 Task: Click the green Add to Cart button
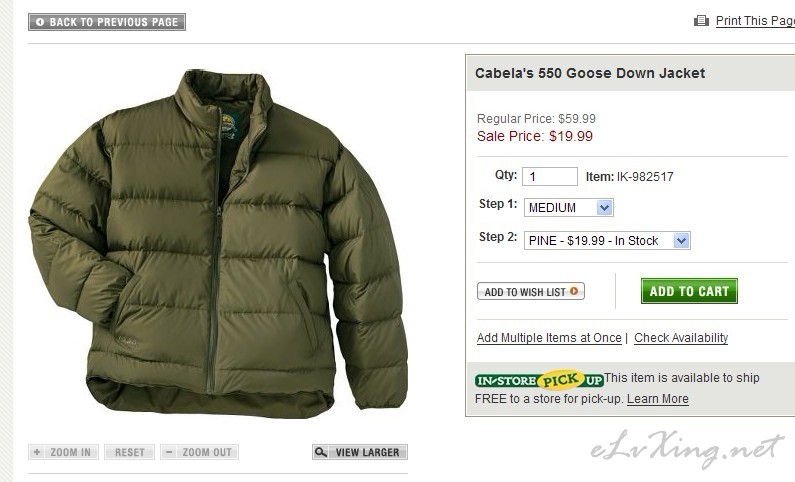pos(689,291)
